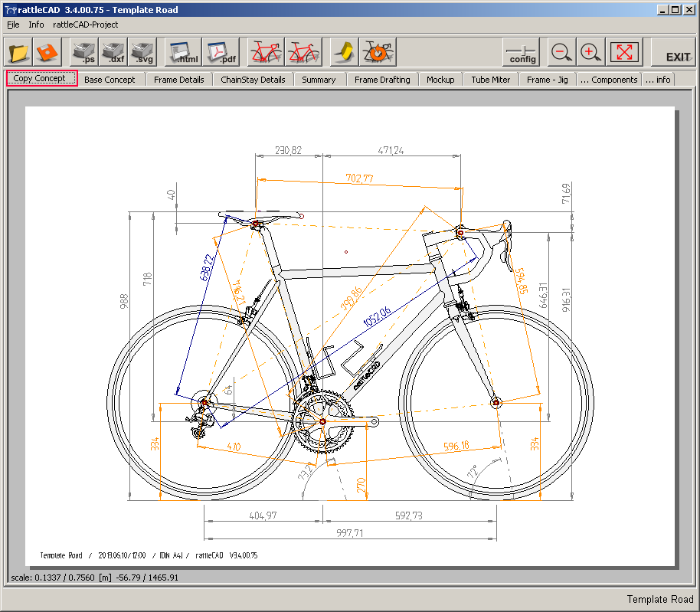The height and width of the screenshot is (612, 700).
Task: Click the 988 height dimension
Action: [124, 301]
